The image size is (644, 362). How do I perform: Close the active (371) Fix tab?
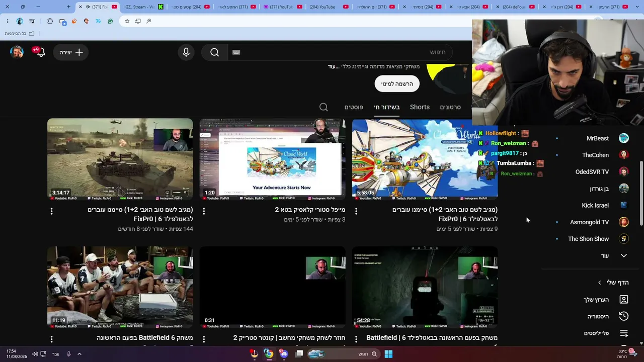point(80,7)
